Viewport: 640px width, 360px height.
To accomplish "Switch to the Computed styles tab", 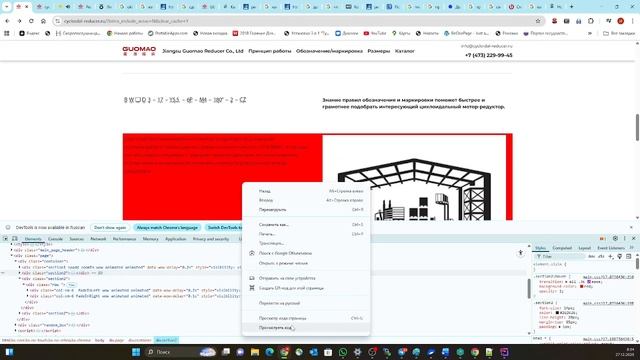I will (x=562, y=248).
